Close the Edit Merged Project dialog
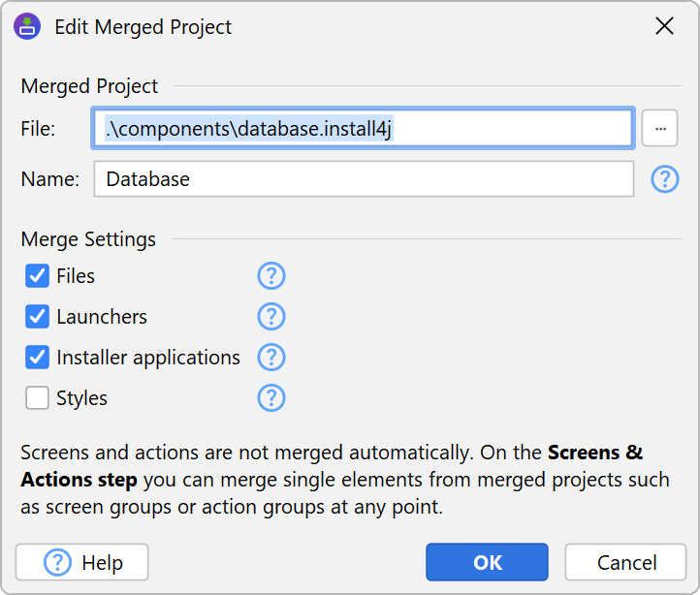The height and width of the screenshot is (595, 700). click(x=664, y=27)
